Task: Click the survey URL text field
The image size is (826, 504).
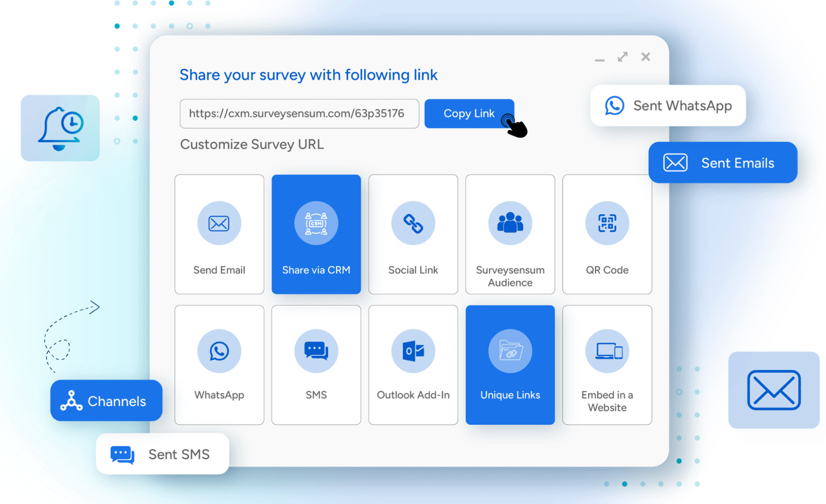Action: [x=299, y=114]
